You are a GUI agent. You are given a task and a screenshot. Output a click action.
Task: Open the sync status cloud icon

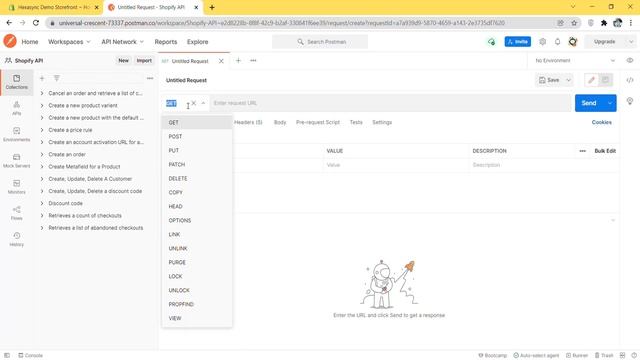pos(491,42)
